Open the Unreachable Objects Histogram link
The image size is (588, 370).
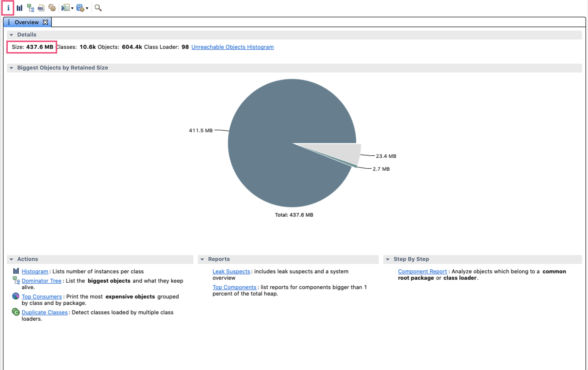click(232, 47)
